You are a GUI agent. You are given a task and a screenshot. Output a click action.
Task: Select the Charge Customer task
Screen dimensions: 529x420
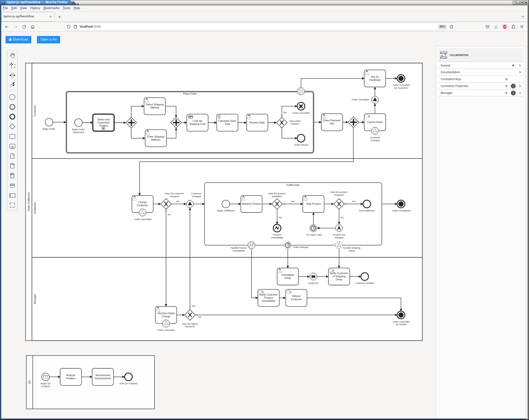[143, 204]
